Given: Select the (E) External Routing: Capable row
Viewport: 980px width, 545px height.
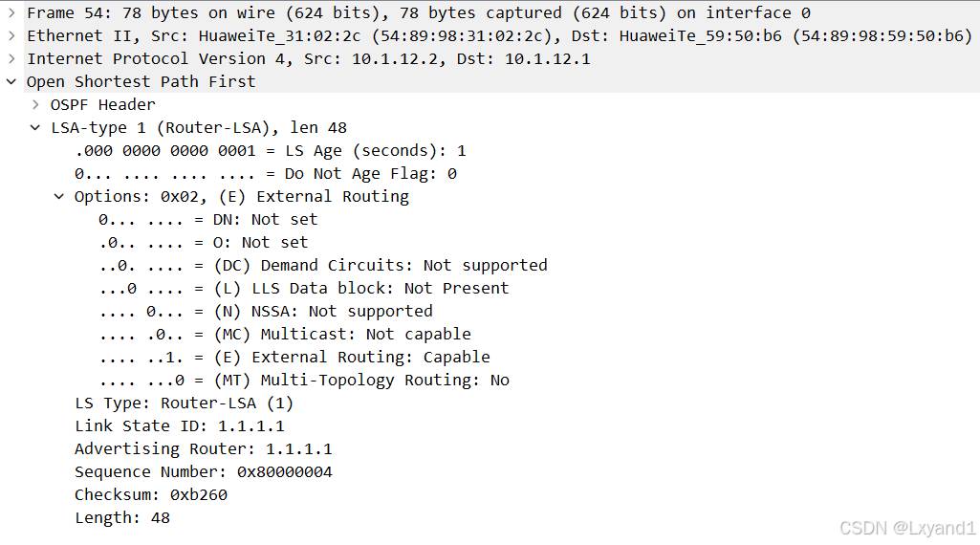Looking at the screenshot, I should [294, 358].
